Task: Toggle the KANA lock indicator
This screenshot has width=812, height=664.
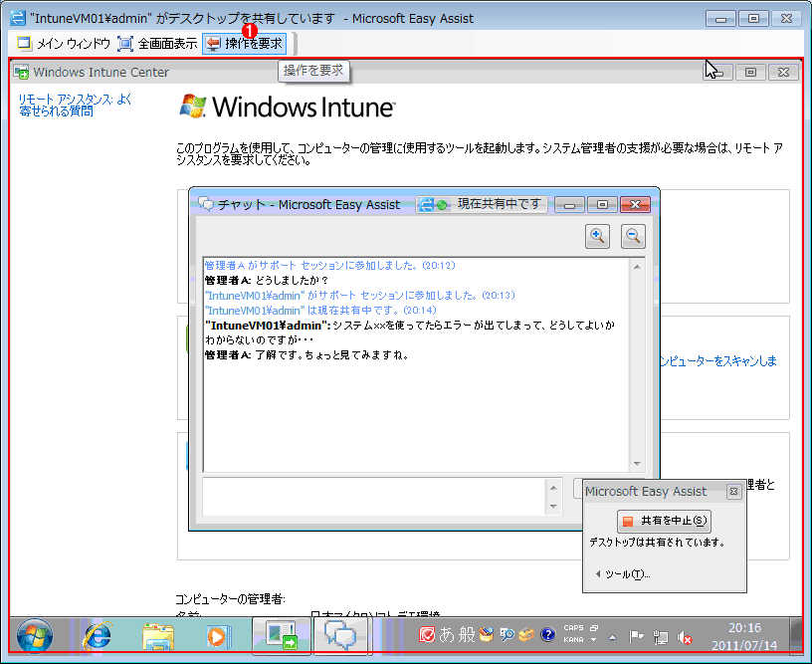Action: point(573,640)
